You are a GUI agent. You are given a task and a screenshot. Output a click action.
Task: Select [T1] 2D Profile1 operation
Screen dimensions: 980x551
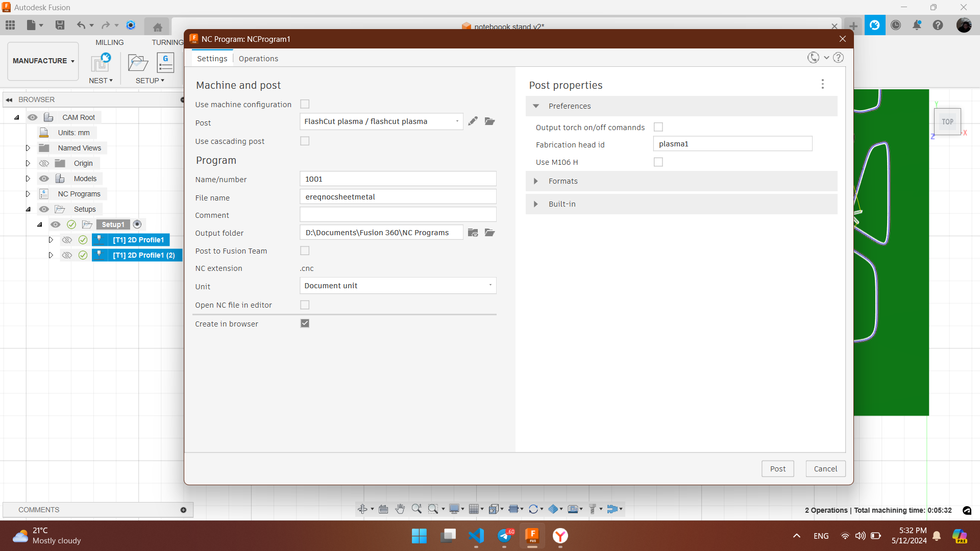[x=138, y=240]
